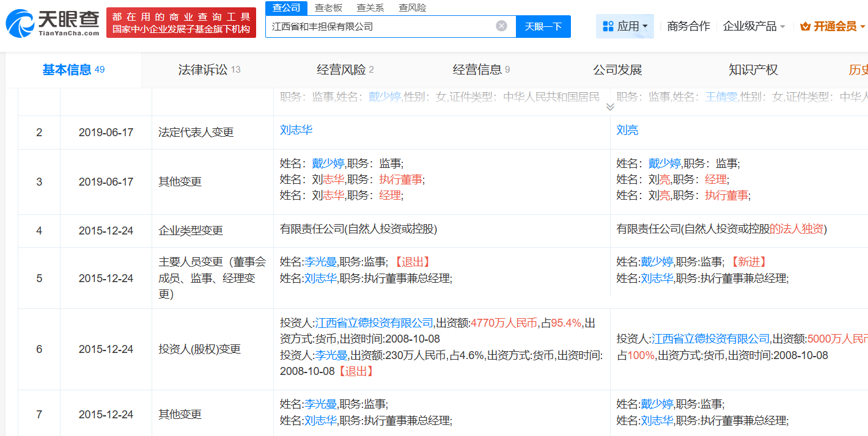868x436 pixels.
Task: Click 江西省立德投资有限公司 link in left column
Action: coord(374,323)
